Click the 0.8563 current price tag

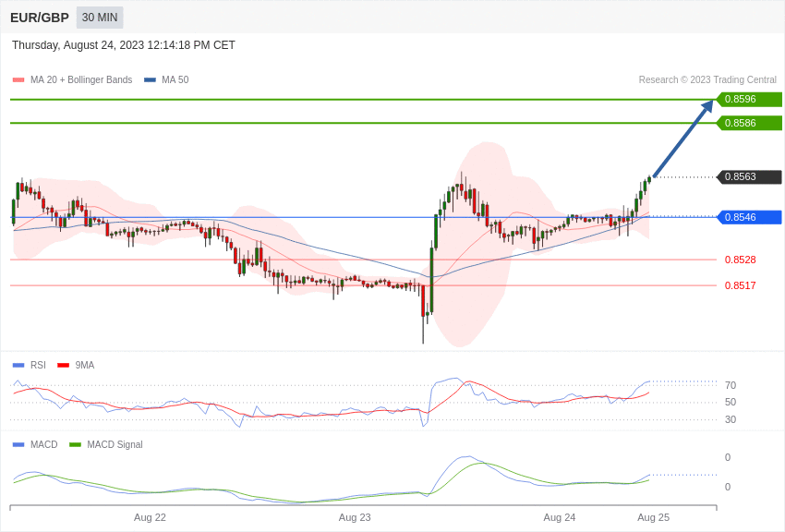(x=750, y=176)
